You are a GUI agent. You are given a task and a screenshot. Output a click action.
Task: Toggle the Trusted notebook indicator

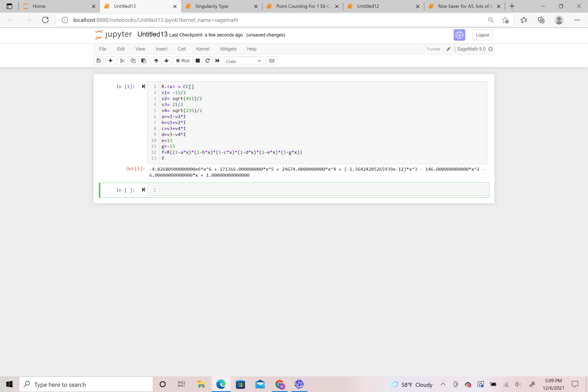433,49
